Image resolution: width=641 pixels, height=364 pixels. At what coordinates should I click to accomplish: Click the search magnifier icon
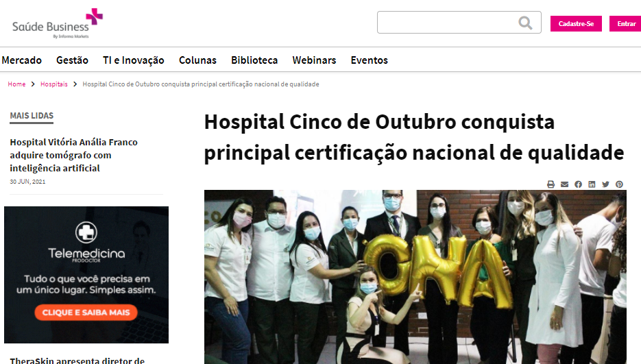point(525,23)
